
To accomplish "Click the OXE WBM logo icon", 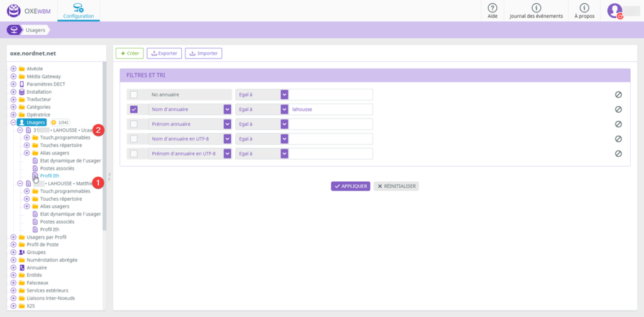I will click(x=14, y=11).
